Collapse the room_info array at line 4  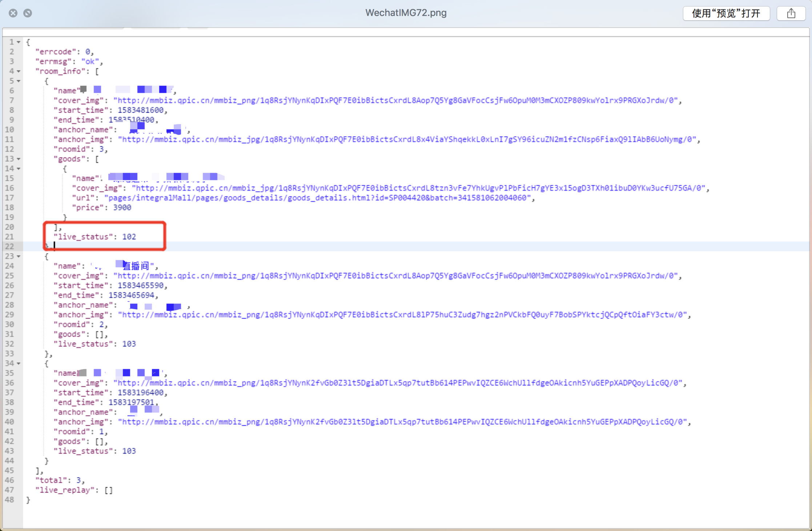[x=19, y=71]
